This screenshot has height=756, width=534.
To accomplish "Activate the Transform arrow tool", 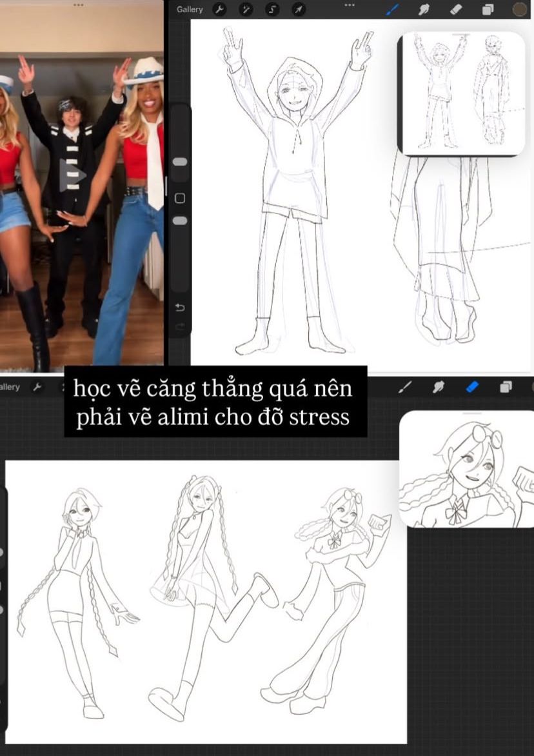I will pos(298,10).
